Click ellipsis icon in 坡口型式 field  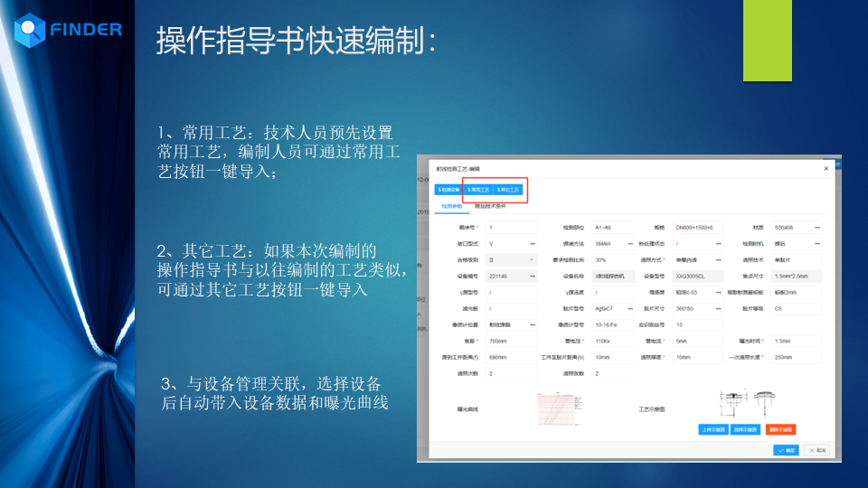(532, 243)
